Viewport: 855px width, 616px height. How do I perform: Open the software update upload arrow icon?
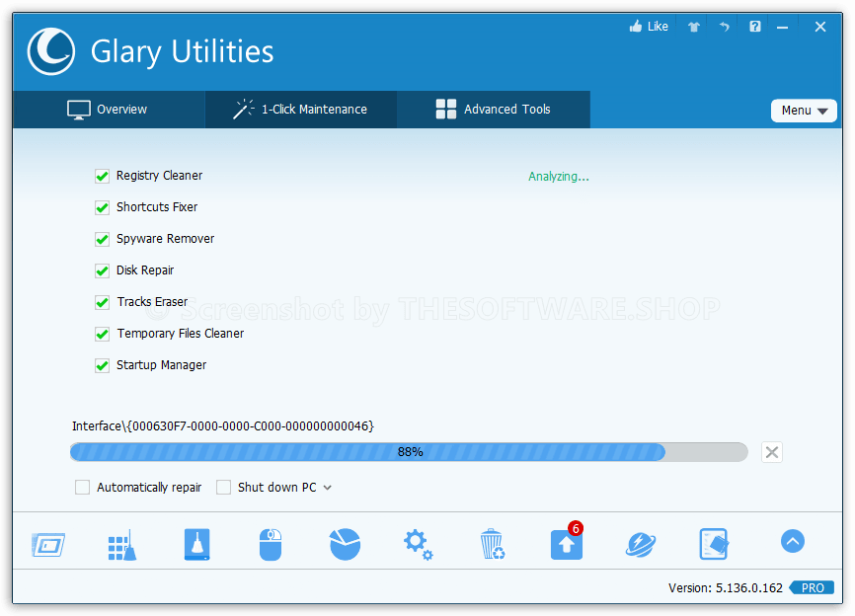click(567, 544)
